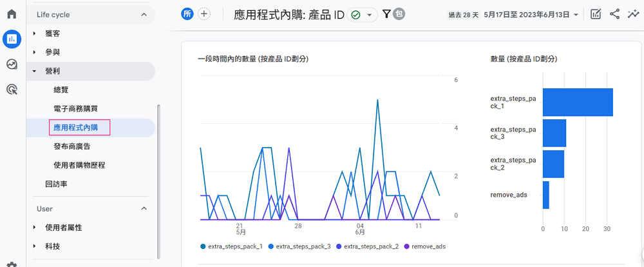Expand the 參與 tree item

(35, 52)
